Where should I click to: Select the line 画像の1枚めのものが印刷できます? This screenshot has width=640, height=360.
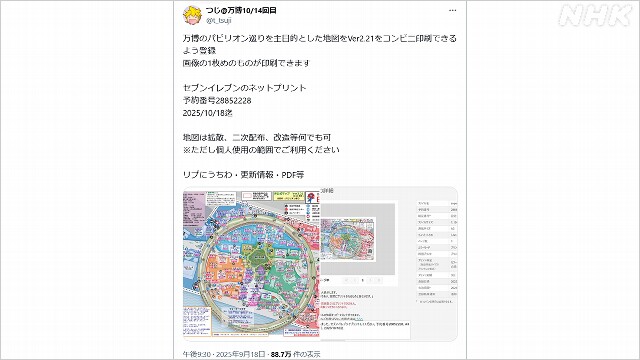(x=246, y=63)
